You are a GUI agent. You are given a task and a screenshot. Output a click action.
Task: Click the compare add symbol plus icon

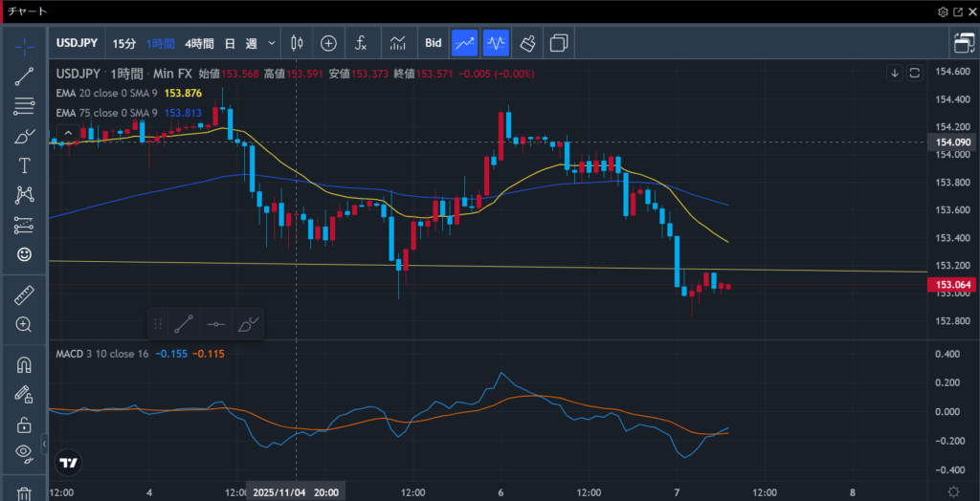328,43
